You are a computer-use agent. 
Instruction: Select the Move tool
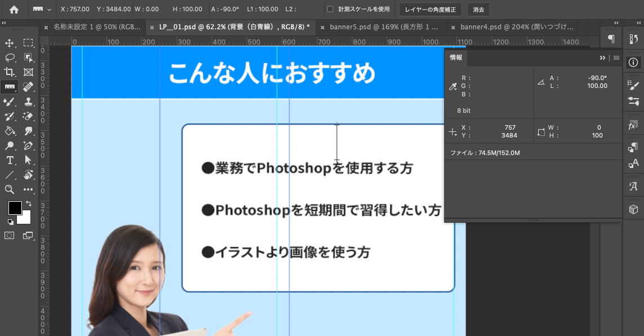point(10,43)
